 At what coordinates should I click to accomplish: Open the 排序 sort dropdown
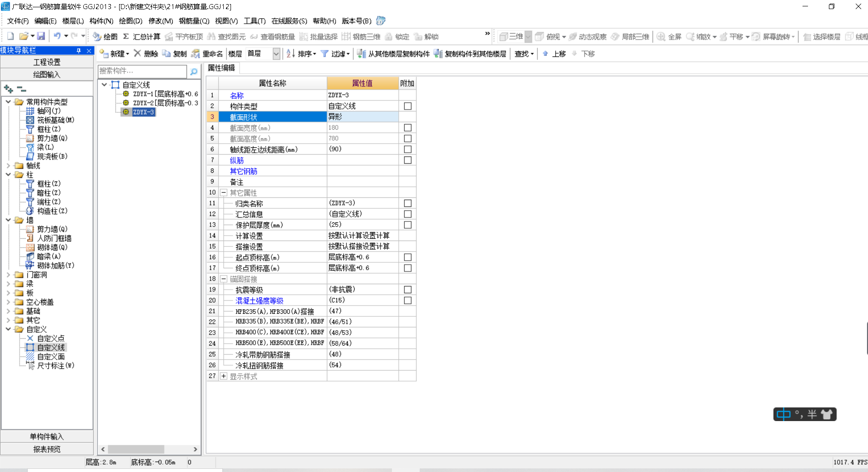click(315, 54)
